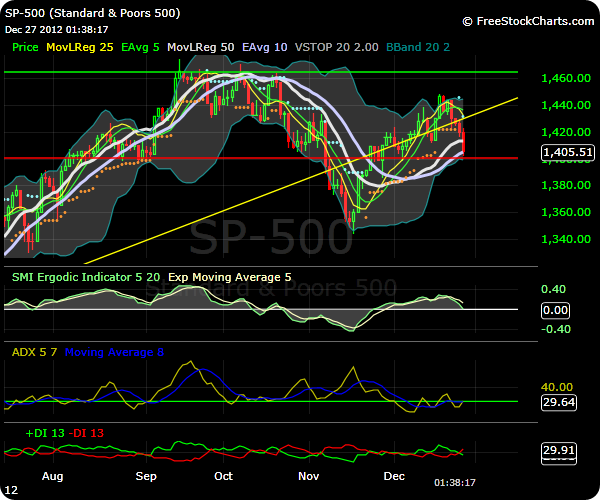Click the 29.91 DI value box
This screenshot has height=500, width=600.
(x=559, y=450)
